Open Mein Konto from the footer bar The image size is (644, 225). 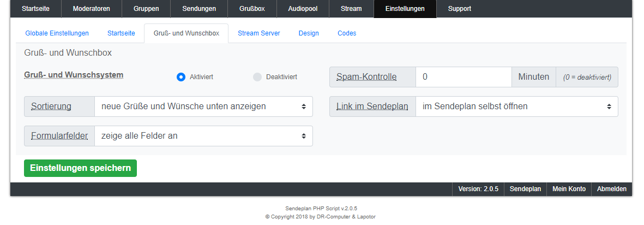pyautogui.click(x=569, y=189)
